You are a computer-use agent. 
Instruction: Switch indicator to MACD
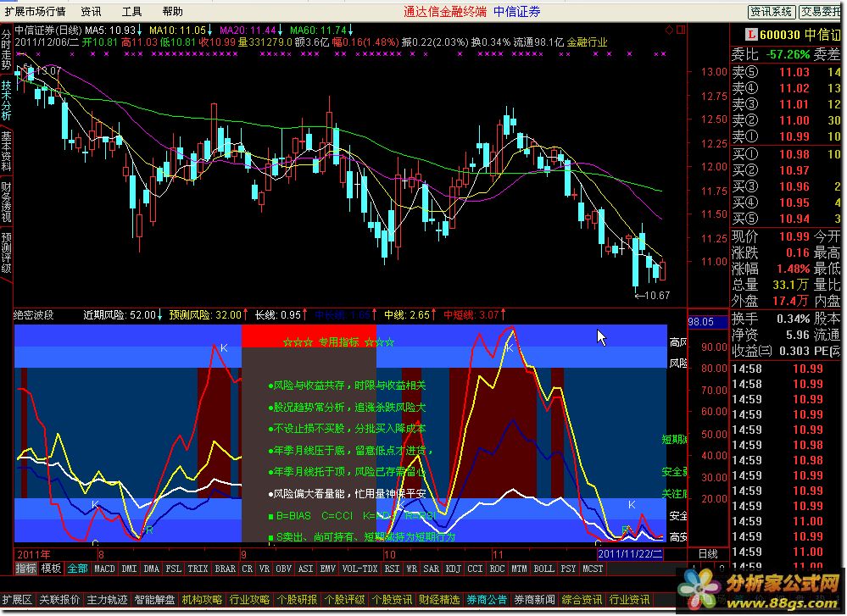(x=104, y=569)
